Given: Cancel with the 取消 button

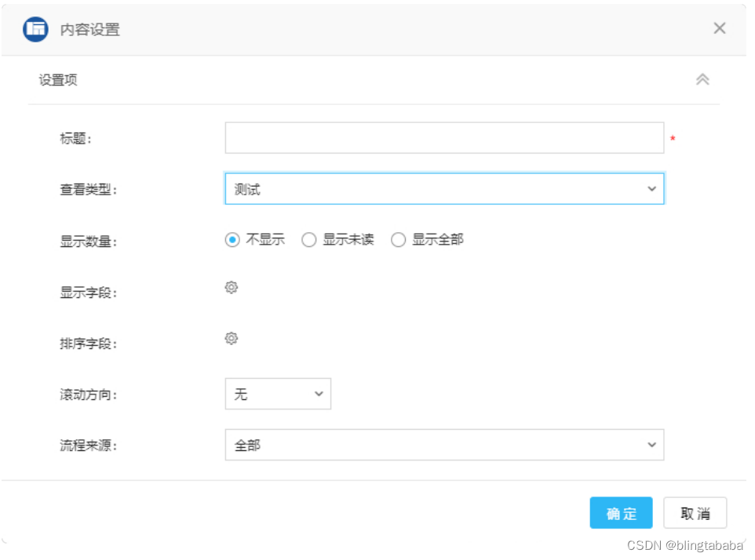Looking at the screenshot, I should tap(695, 513).
